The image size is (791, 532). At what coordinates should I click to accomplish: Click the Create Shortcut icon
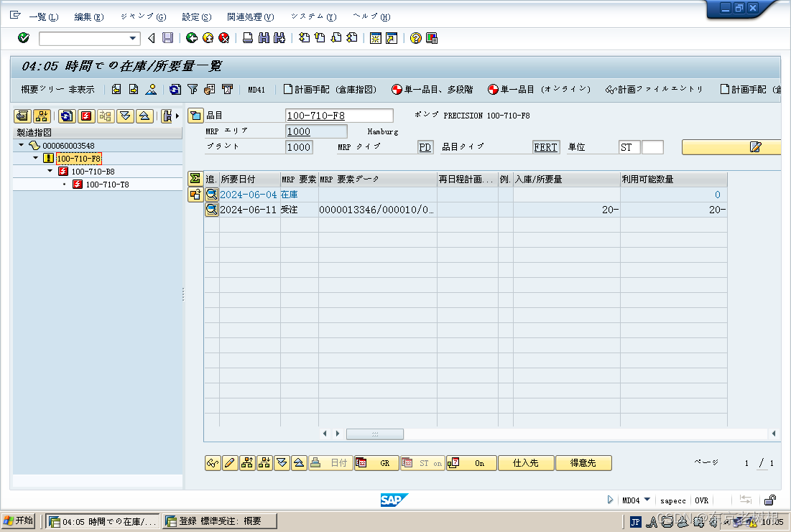click(392, 38)
